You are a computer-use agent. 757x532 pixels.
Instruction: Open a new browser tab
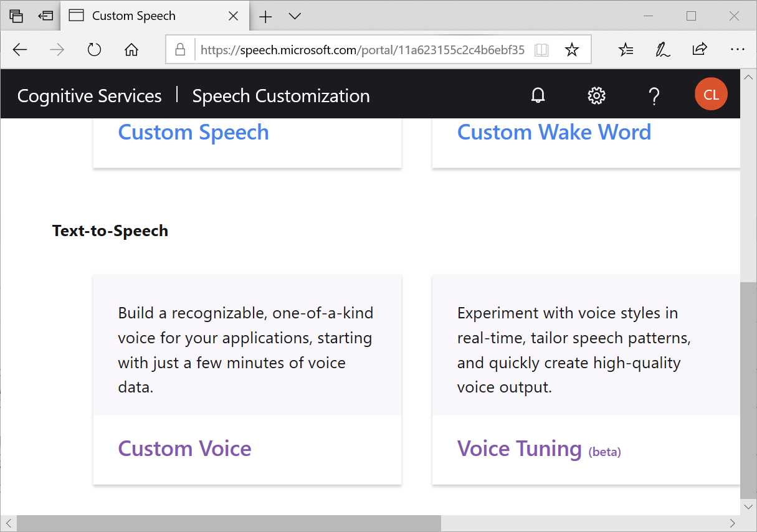[265, 16]
